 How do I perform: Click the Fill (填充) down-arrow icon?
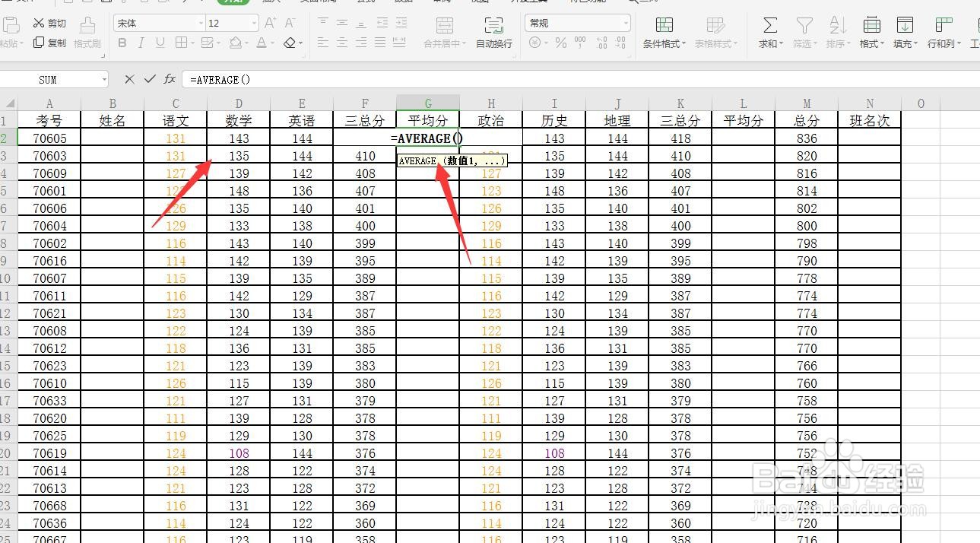(x=905, y=25)
